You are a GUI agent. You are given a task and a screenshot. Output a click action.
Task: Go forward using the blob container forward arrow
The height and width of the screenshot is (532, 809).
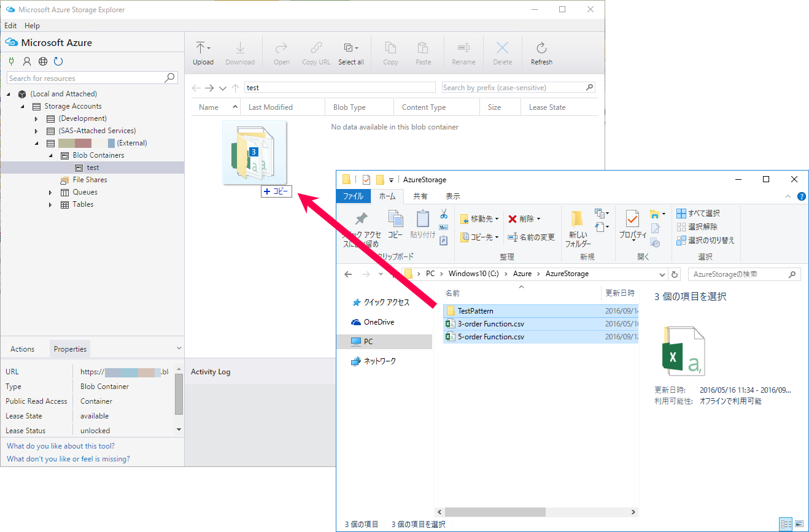tap(209, 88)
